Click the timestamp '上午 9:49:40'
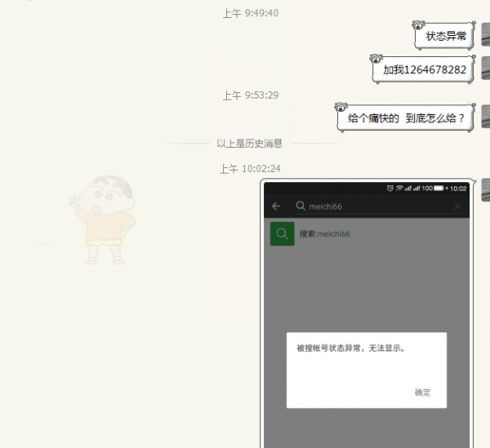Screen dimensions: 490x448 click(251, 13)
